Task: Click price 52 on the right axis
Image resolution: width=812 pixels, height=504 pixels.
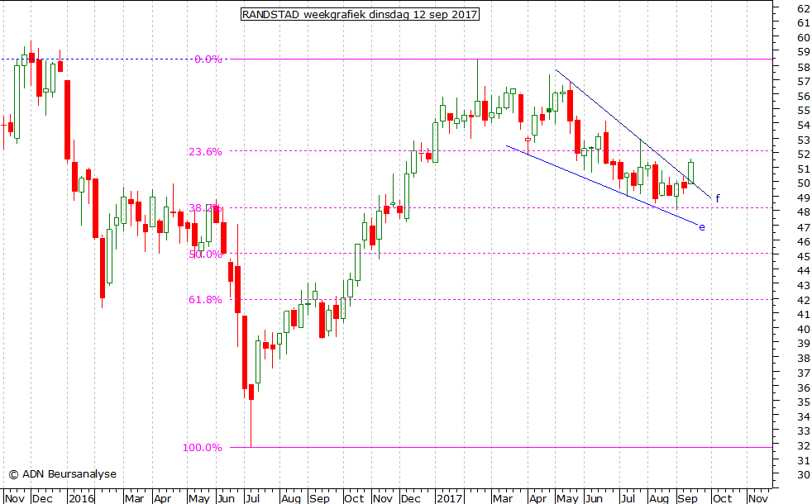Action: 804,155
